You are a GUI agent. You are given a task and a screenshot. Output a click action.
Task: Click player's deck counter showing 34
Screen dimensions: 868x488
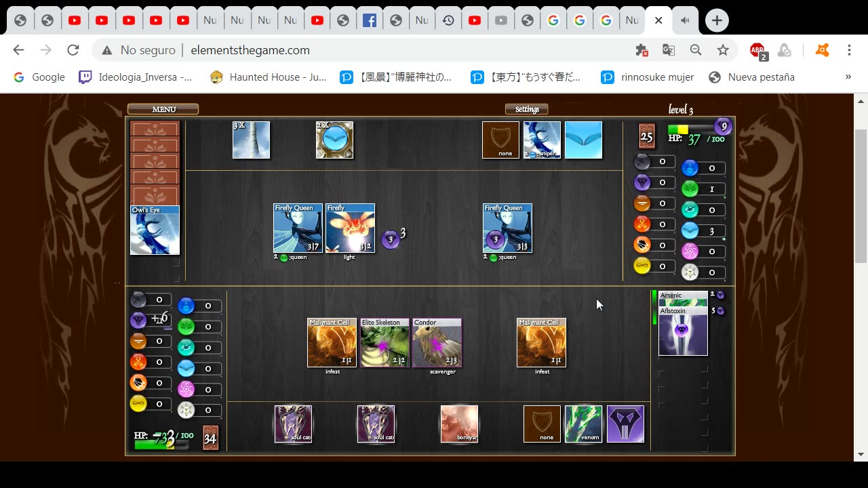pos(210,438)
